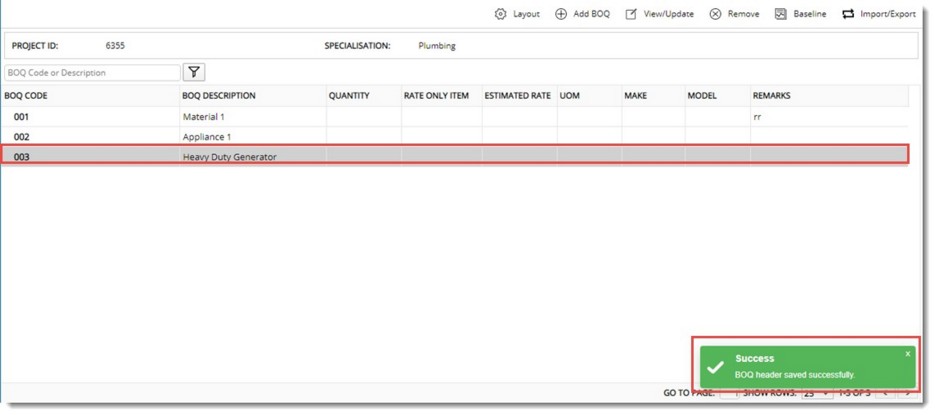Dismiss the Success notification with X
The width and height of the screenshot is (935, 415).
click(x=907, y=353)
